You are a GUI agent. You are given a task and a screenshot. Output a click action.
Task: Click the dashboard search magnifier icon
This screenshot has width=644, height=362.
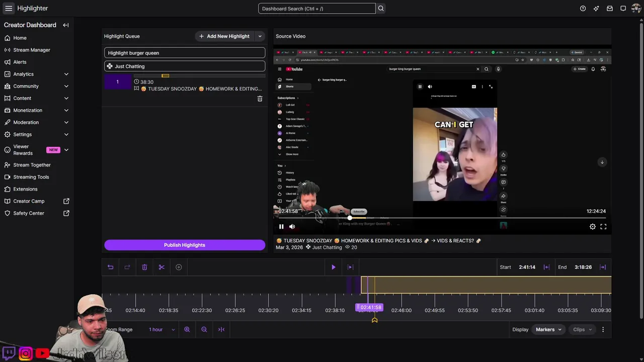[x=381, y=9]
